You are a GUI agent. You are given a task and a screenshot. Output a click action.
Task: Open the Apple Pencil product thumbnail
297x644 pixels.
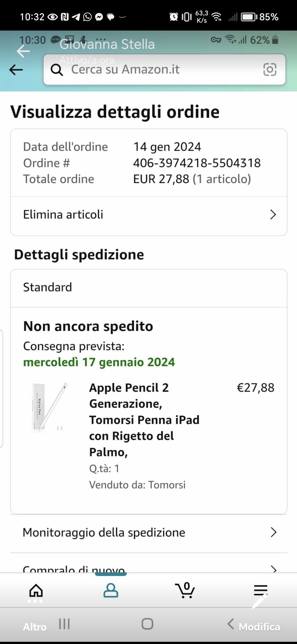click(x=50, y=407)
